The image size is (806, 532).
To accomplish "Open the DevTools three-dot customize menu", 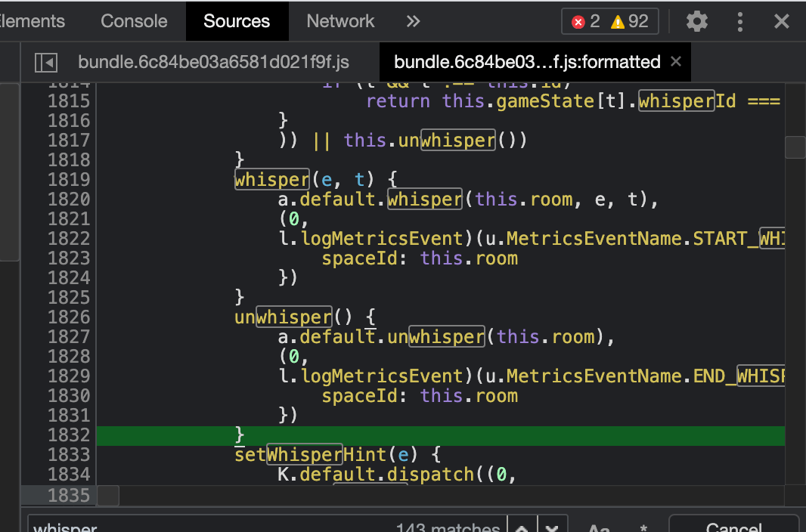I will 740,21.
